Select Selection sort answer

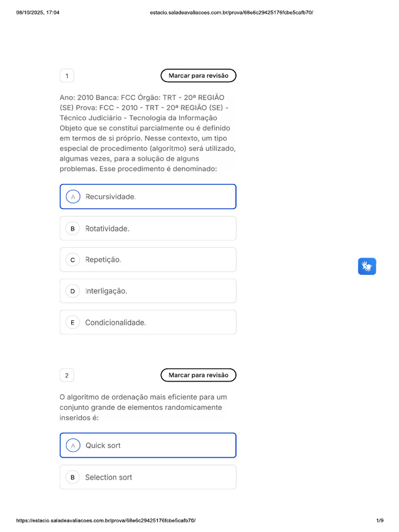click(x=148, y=477)
